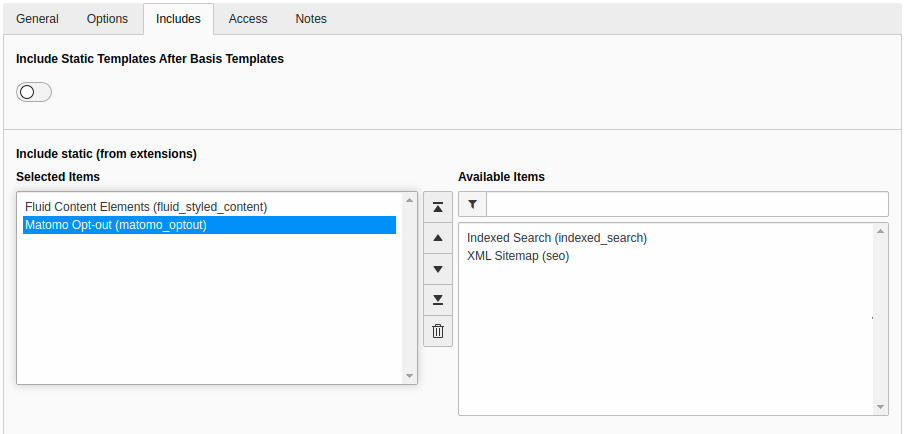This screenshot has height=434, width=906.
Task: Move selected item to bottom
Action: point(438,300)
